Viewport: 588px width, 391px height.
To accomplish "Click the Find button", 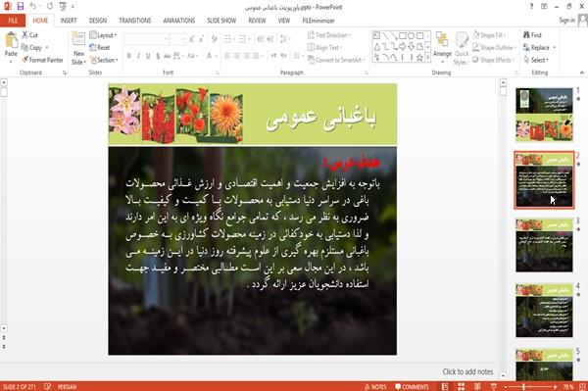I will coord(532,35).
